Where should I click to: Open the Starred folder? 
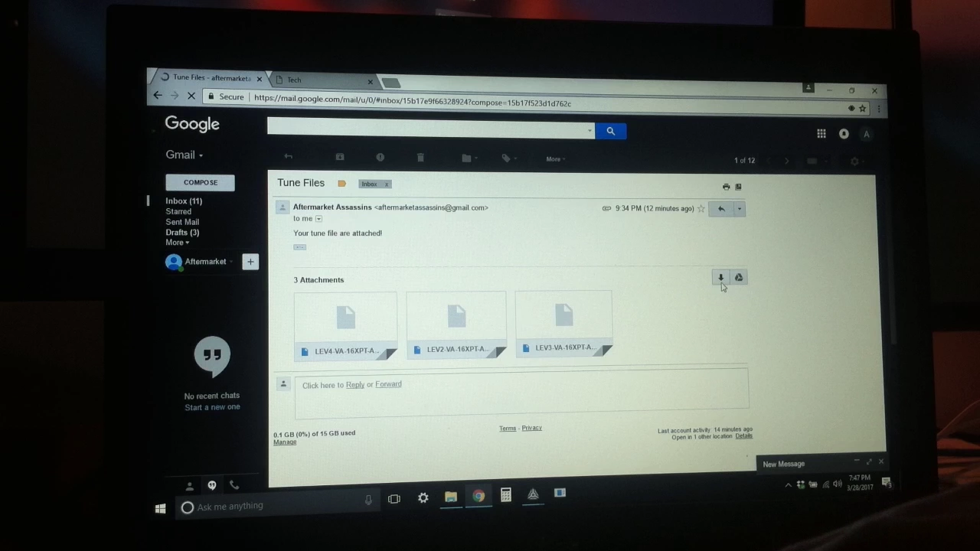pyautogui.click(x=178, y=212)
